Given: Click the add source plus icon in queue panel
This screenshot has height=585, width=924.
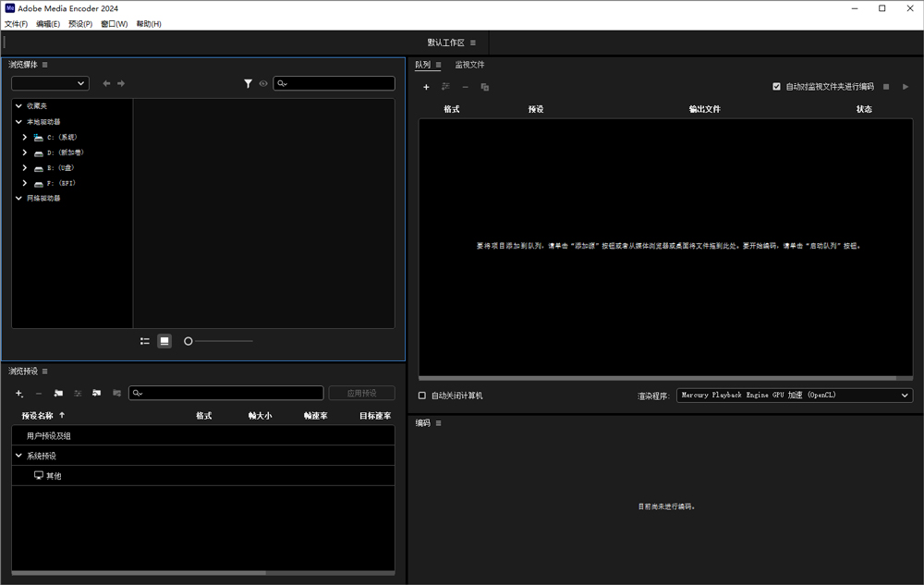Looking at the screenshot, I should coord(426,87).
